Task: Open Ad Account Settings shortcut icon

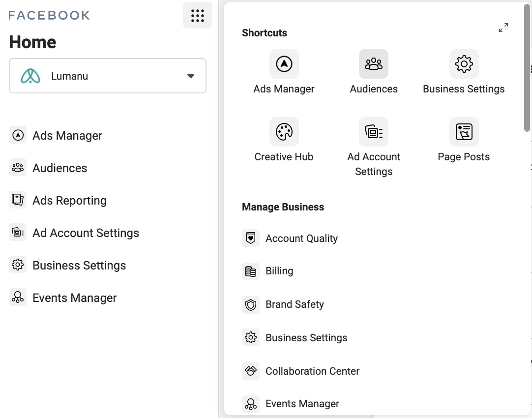Action: [374, 132]
